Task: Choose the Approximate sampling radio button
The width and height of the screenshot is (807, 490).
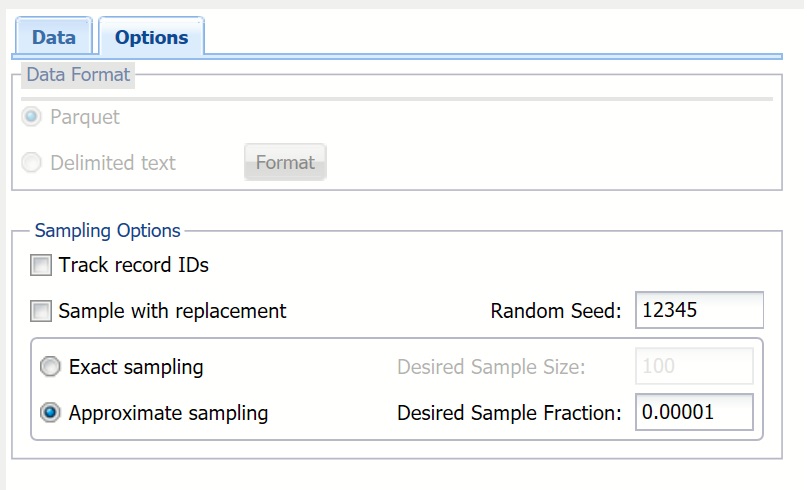Action: [50, 413]
